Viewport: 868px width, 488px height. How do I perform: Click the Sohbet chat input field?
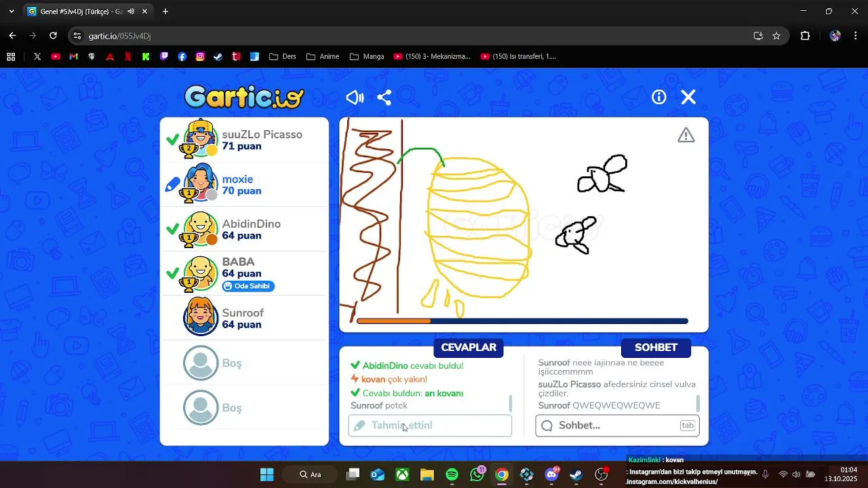pos(617,426)
